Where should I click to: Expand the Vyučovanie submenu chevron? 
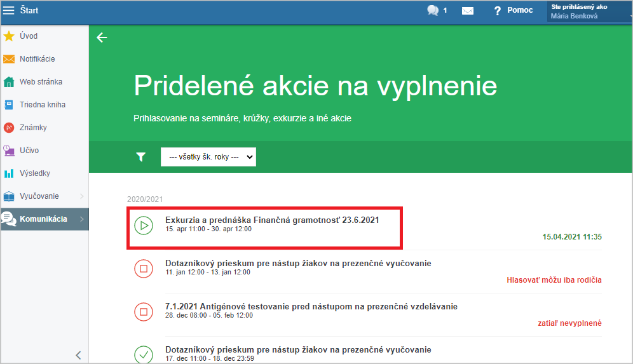point(81,196)
